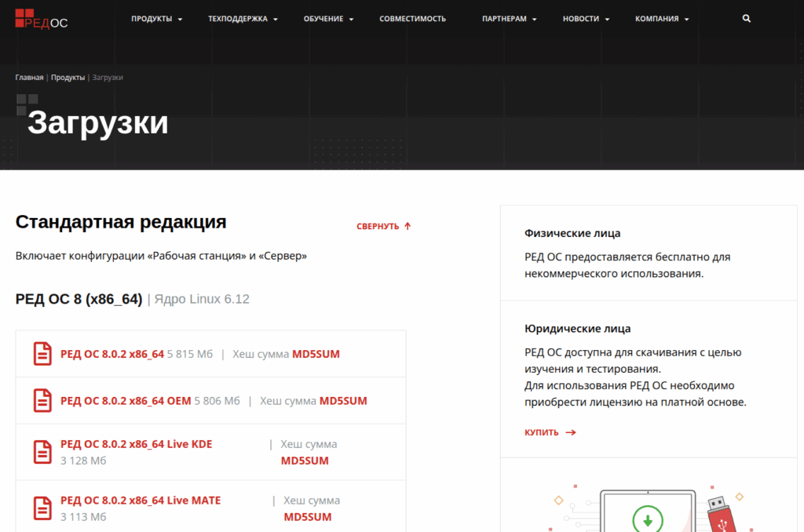Go to Главная via the breadcrumb
This screenshot has height=532, width=804.
(x=29, y=77)
